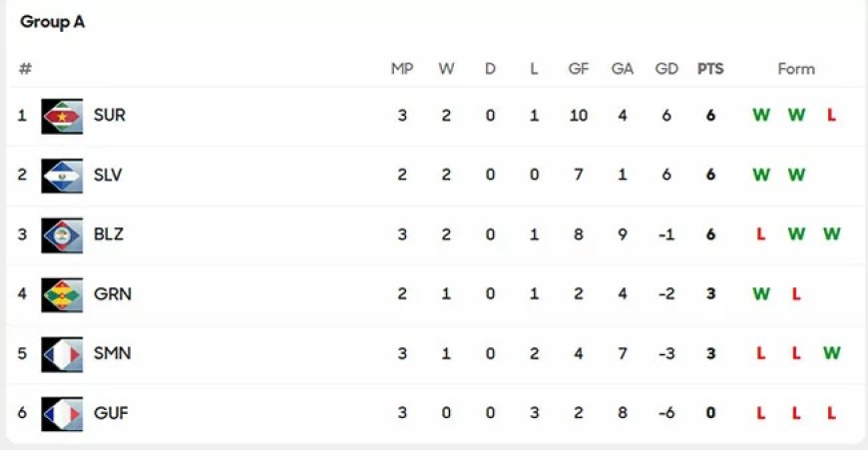This screenshot has height=450, width=868.
Task: Click the Belize flag icon
Action: [62, 235]
